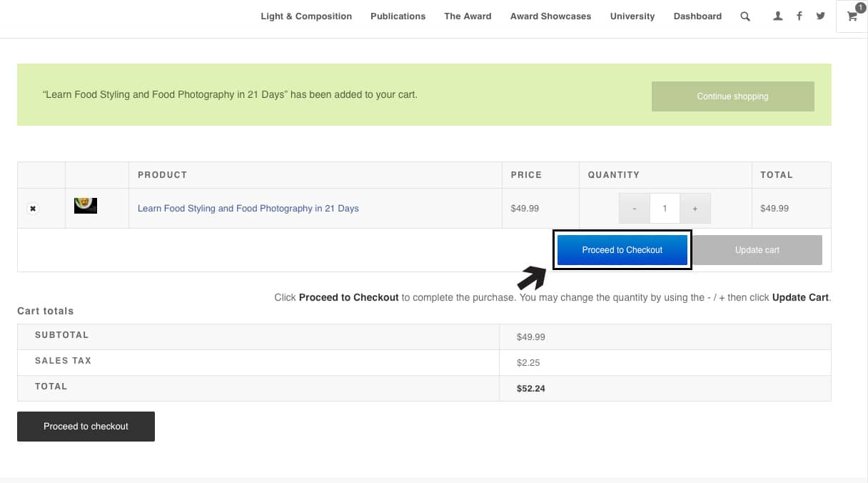This screenshot has width=868, height=483.
Task: Open the Twitter icon link
Action: click(821, 16)
